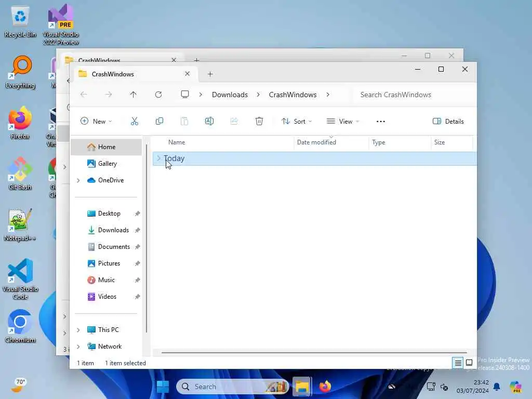The height and width of the screenshot is (399, 532).
Task: Switch to details list view icon in status bar
Action: pos(458,363)
